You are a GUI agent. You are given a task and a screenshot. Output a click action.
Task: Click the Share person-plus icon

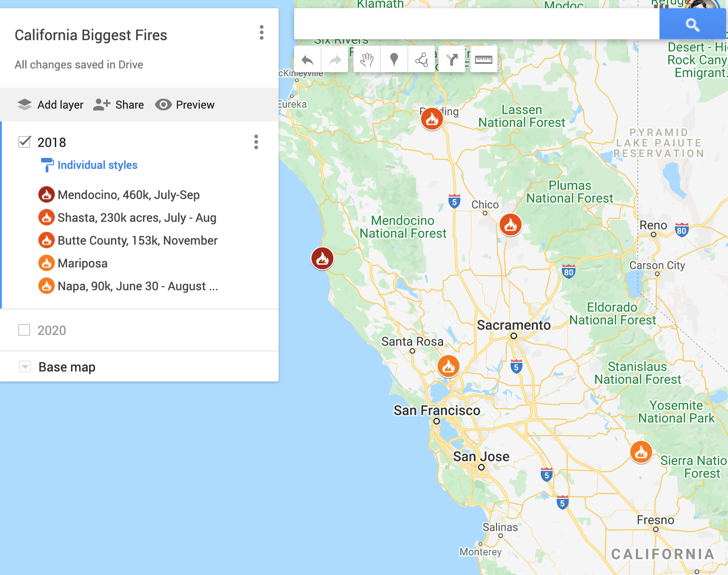click(x=101, y=105)
